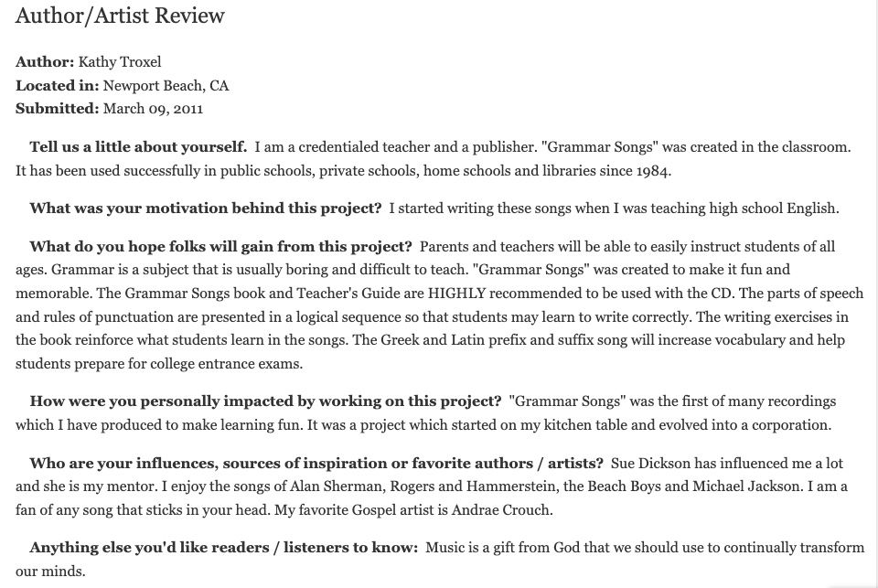
Task: Click the word HIGHLY in the paragraph
Action: pyautogui.click(x=452, y=294)
